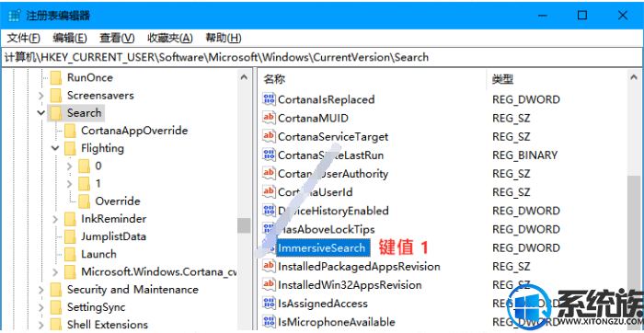
Task: Click the Override folder icon
Action: pos(84,201)
